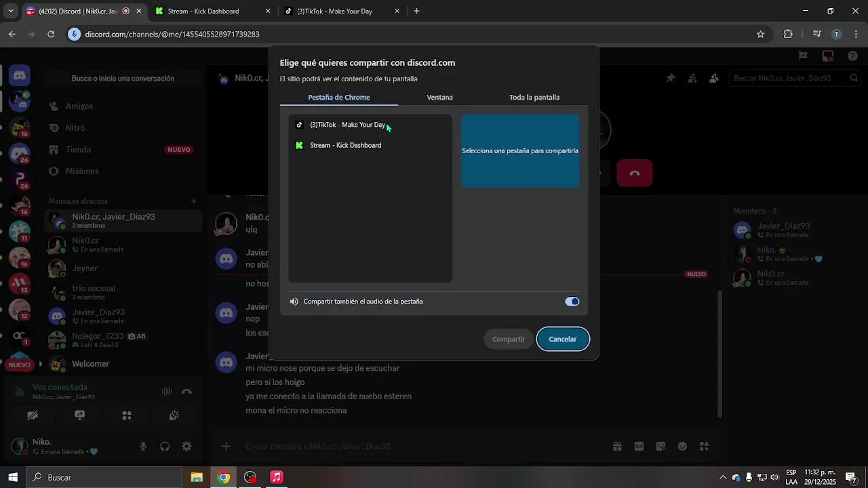Image resolution: width=868 pixels, height=488 pixels.
Task: Bookmark this page with the star icon
Action: pos(760,34)
